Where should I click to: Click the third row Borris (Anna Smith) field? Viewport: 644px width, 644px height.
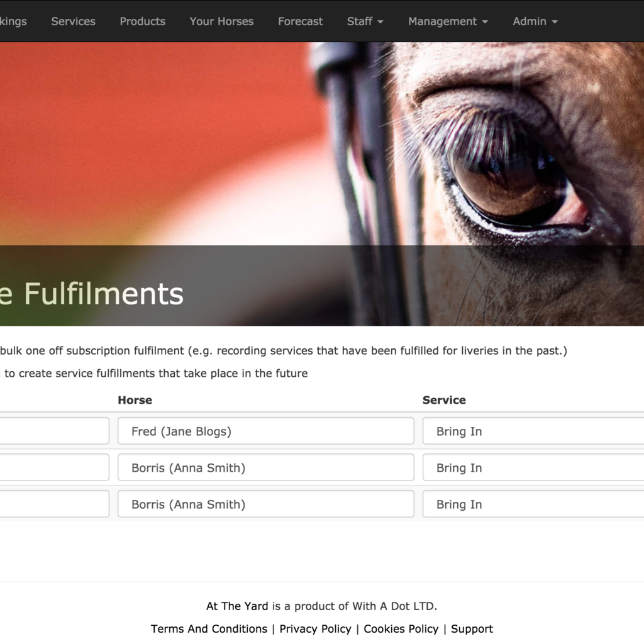pos(266,504)
